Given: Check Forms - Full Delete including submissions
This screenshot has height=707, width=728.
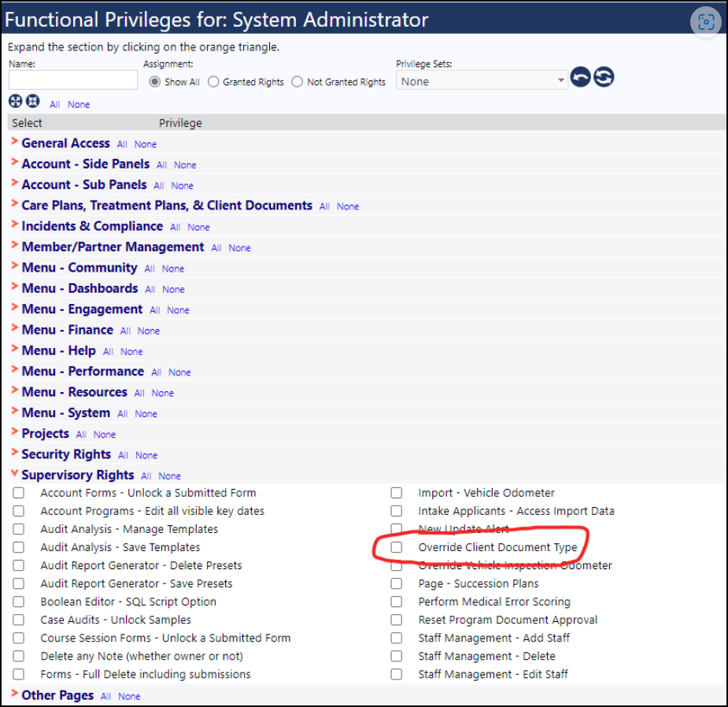Looking at the screenshot, I should click(19, 674).
